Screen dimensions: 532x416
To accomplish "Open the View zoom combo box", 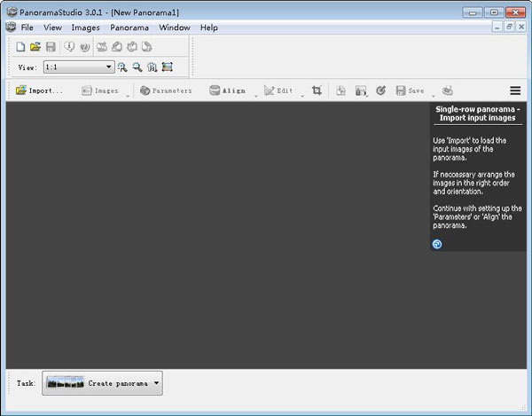I will pos(79,67).
